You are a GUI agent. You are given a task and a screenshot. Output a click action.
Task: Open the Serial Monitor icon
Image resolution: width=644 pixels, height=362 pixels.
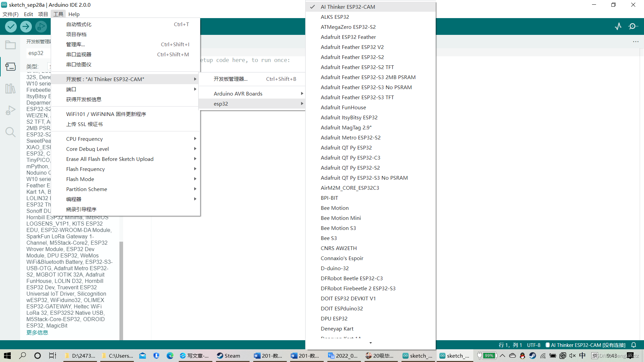tap(633, 26)
